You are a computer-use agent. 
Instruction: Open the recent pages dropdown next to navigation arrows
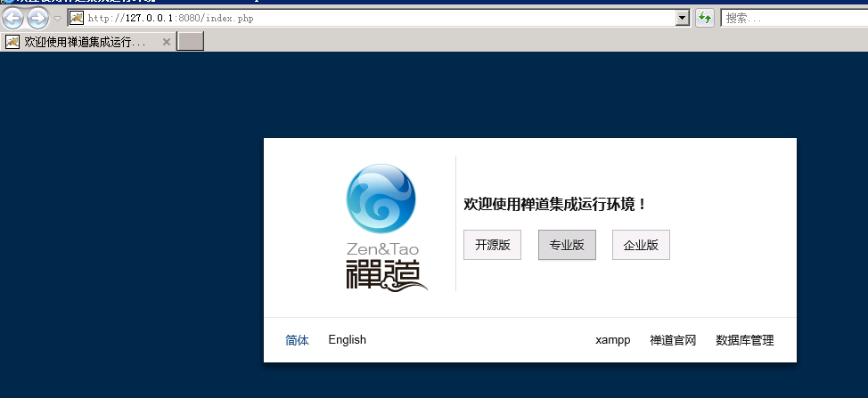[x=57, y=18]
